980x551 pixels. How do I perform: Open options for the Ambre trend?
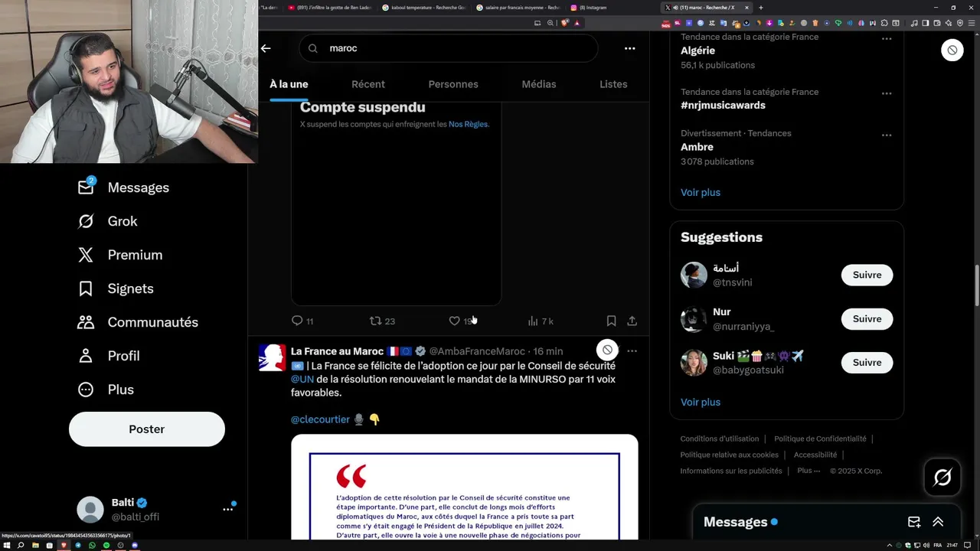click(x=886, y=135)
